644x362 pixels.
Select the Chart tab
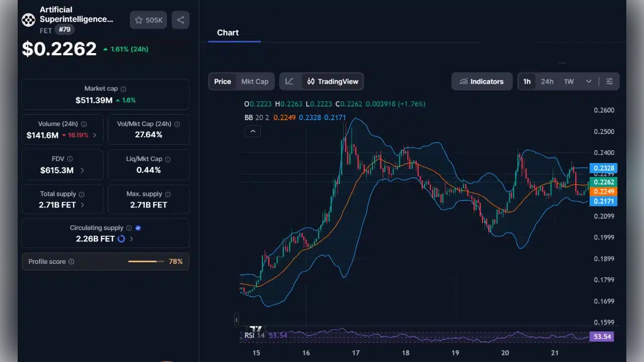point(228,32)
